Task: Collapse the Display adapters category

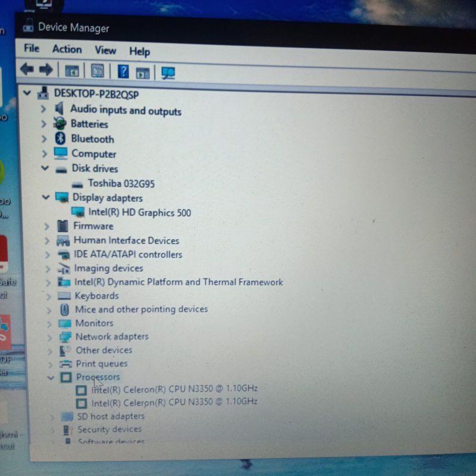Action: click(x=46, y=197)
